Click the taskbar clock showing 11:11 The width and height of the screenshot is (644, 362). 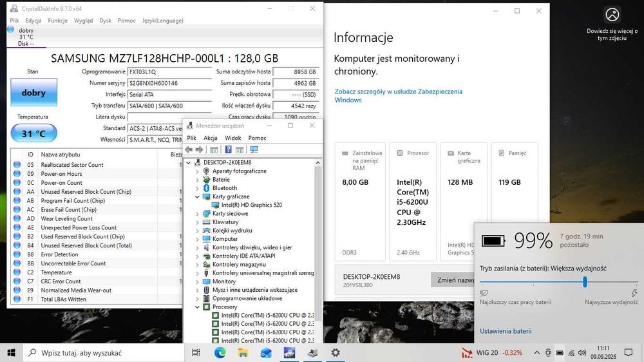pyautogui.click(x=603, y=352)
